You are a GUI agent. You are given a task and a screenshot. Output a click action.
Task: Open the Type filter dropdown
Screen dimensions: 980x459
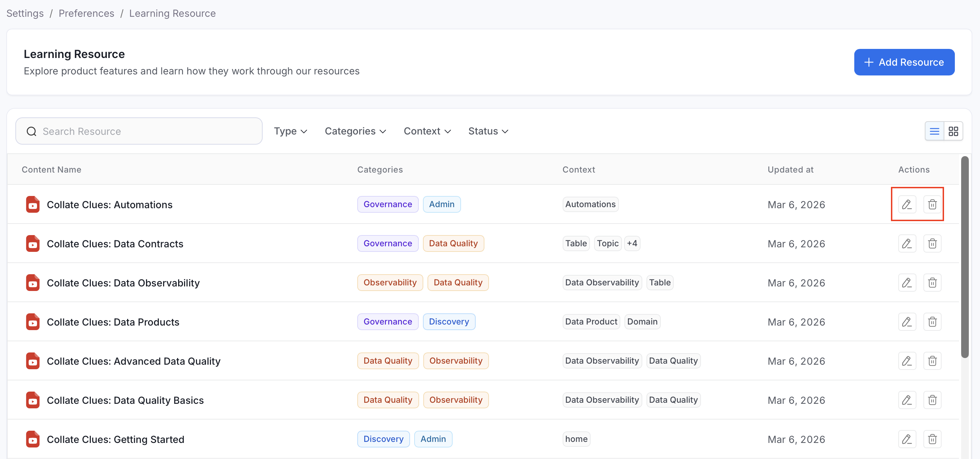[290, 131]
